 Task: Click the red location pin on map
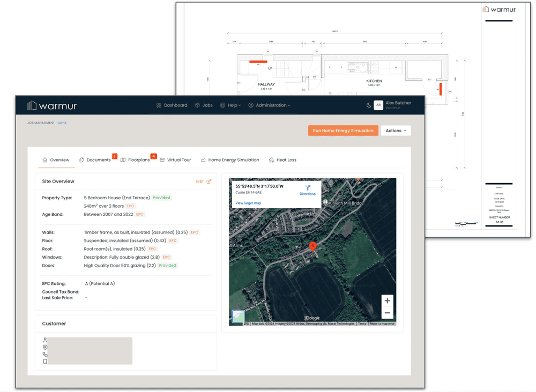tap(312, 246)
